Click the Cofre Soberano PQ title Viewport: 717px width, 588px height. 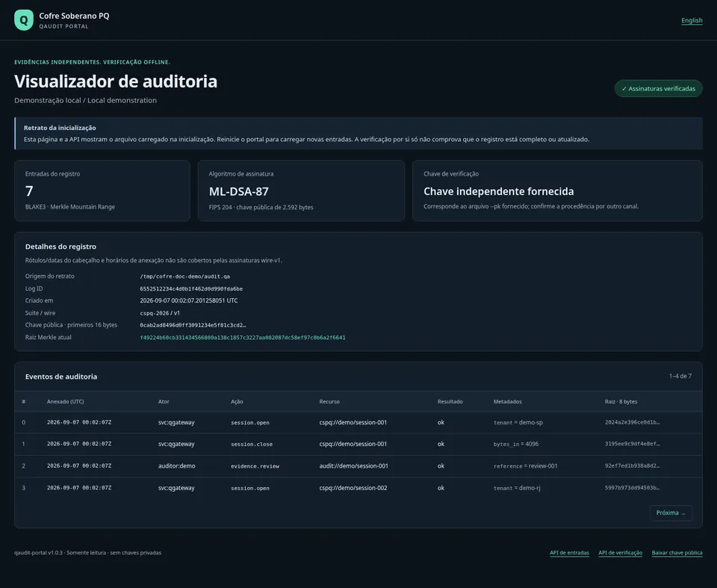[x=74, y=16]
